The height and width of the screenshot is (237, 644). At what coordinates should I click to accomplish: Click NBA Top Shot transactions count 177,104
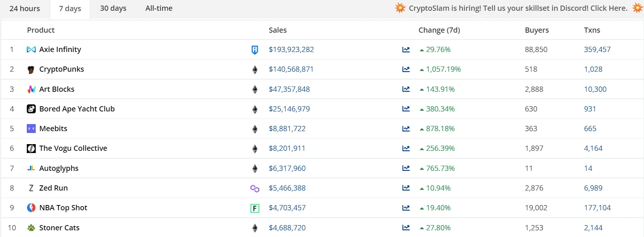[x=597, y=208]
